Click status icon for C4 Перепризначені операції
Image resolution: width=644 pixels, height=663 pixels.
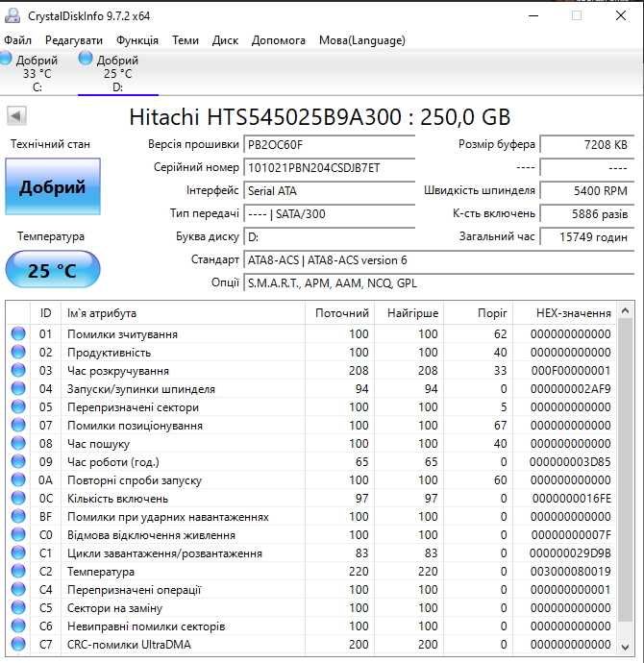coord(18,589)
